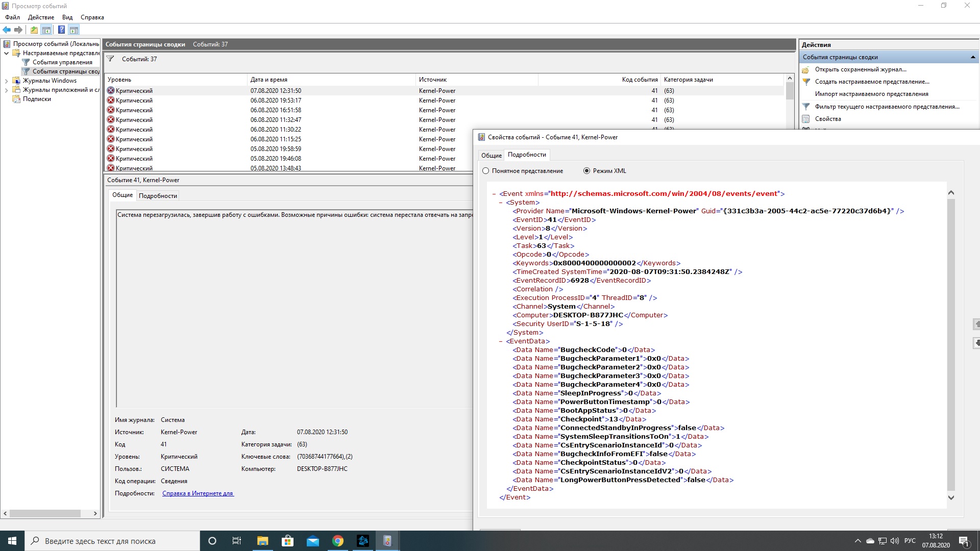
Task: Open Task View icon on taskbar
Action: [x=237, y=541]
